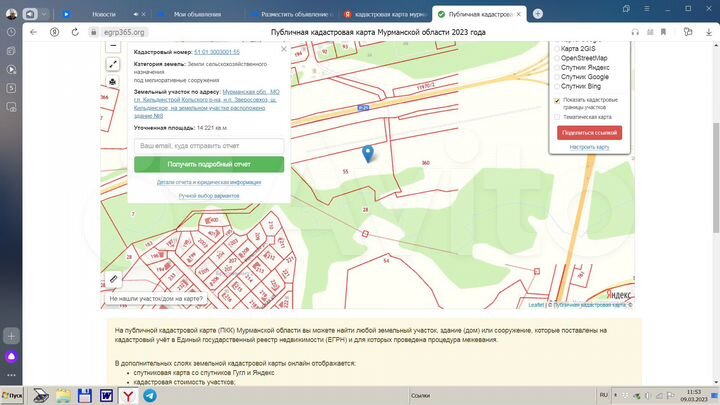Open the taskbar folder/file explorer icon
This screenshot has width=720, height=405.
[x=63, y=395]
